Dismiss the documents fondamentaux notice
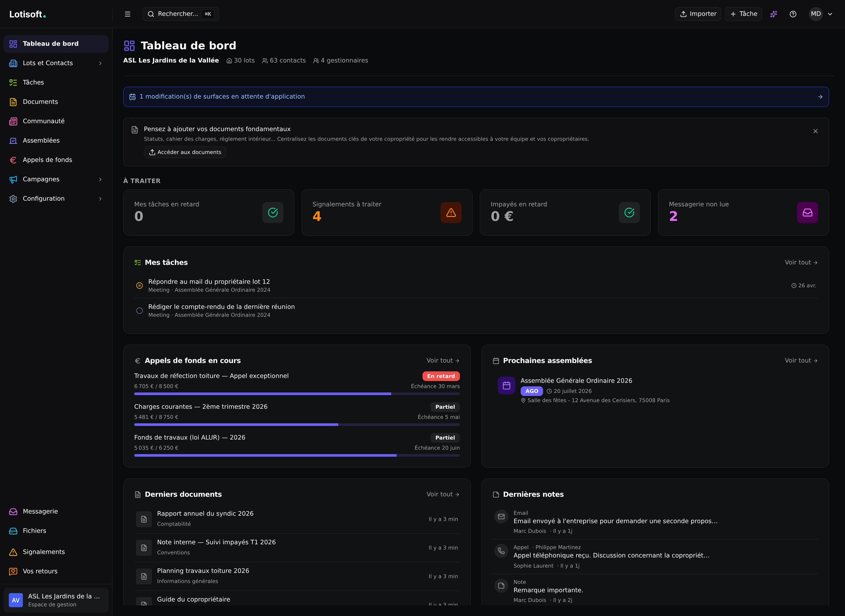This screenshot has width=845, height=616. click(x=815, y=131)
